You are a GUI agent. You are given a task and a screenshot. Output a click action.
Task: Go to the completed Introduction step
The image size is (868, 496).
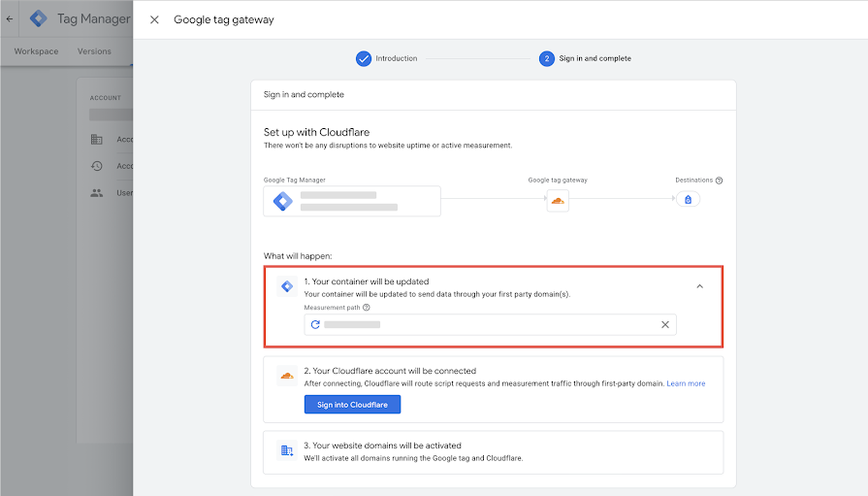click(386, 58)
